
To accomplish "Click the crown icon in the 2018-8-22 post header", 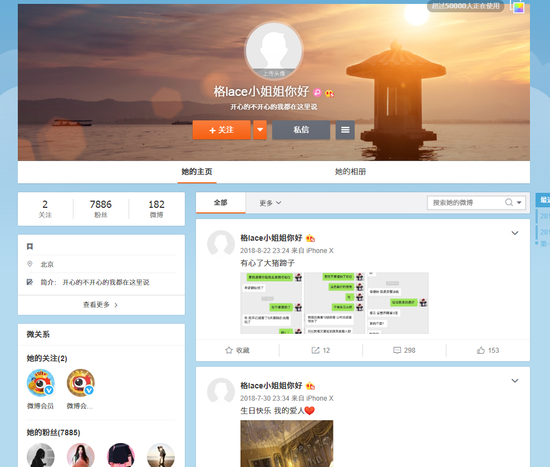I will tap(310, 238).
